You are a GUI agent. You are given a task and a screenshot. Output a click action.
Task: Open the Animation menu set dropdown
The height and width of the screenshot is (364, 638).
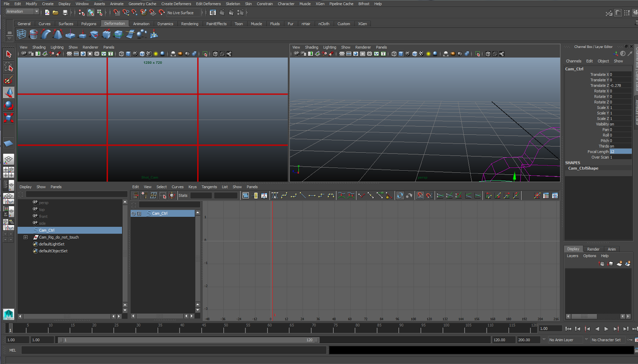point(22,12)
